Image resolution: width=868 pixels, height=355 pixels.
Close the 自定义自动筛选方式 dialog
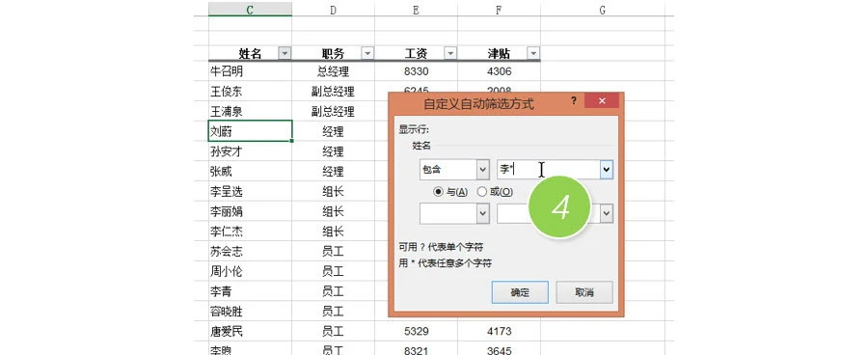pos(601,100)
